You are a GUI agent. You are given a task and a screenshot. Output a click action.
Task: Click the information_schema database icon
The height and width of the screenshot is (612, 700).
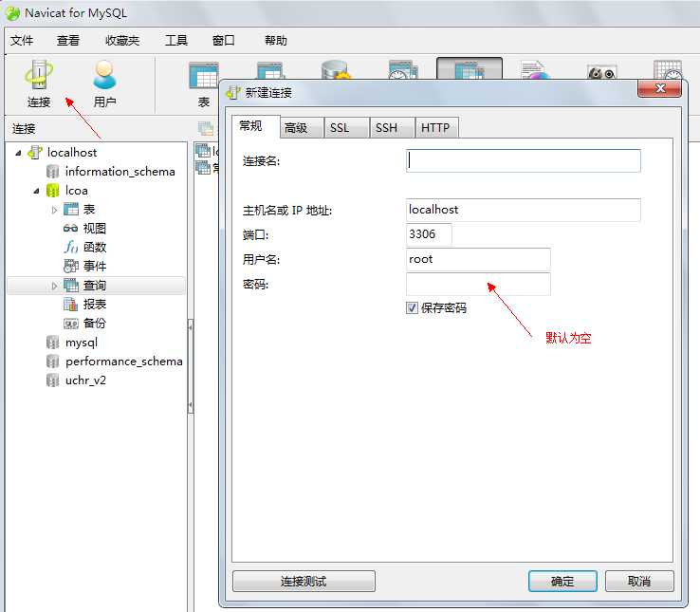coord(53,172)
